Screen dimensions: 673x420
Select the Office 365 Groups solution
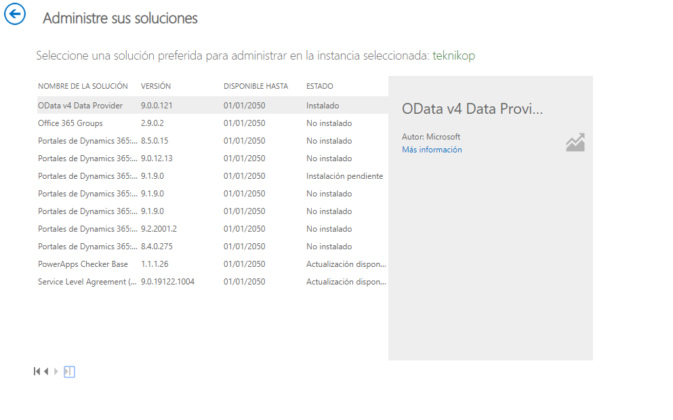click(x=212, y=123)
